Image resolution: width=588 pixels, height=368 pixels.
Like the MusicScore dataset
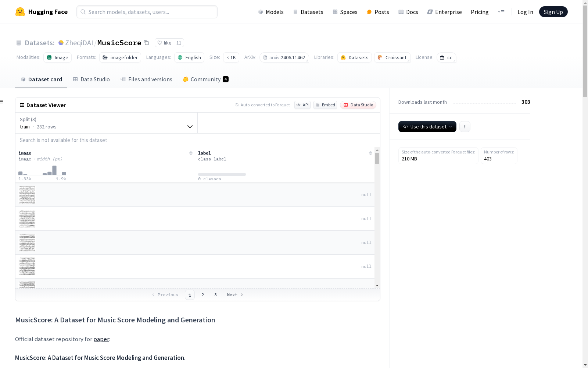(164, 43)
